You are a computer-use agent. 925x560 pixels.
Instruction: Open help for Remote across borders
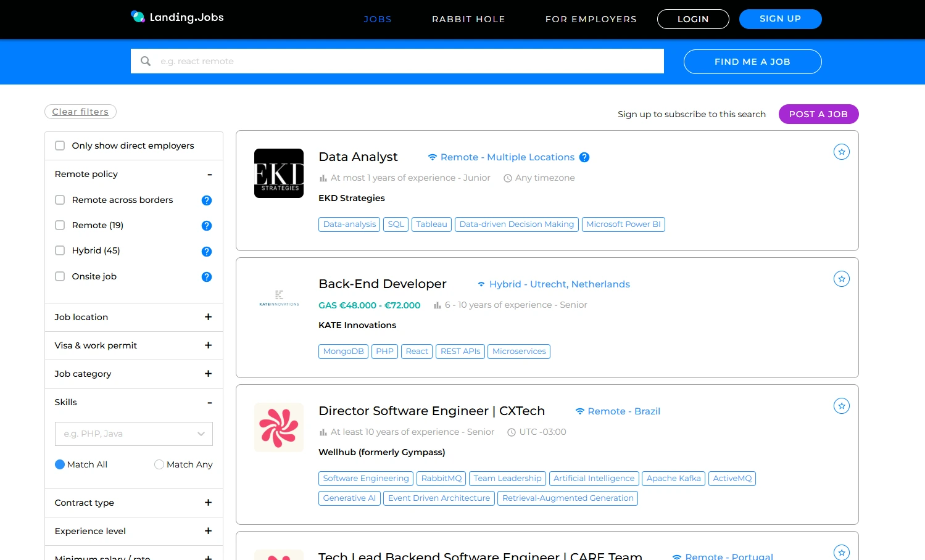[207, 200]
